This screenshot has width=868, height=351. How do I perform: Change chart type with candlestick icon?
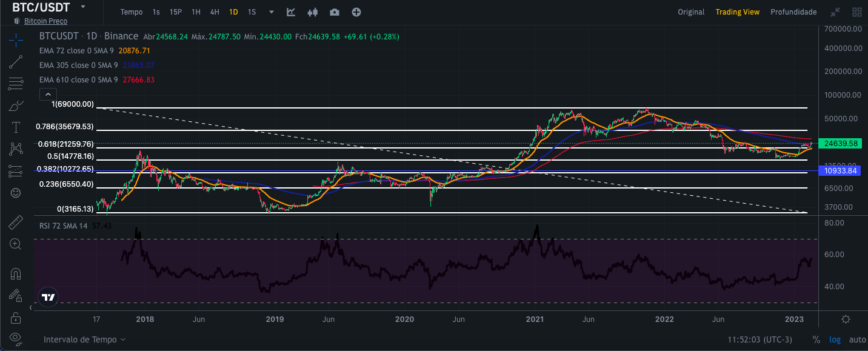(313, 12)
